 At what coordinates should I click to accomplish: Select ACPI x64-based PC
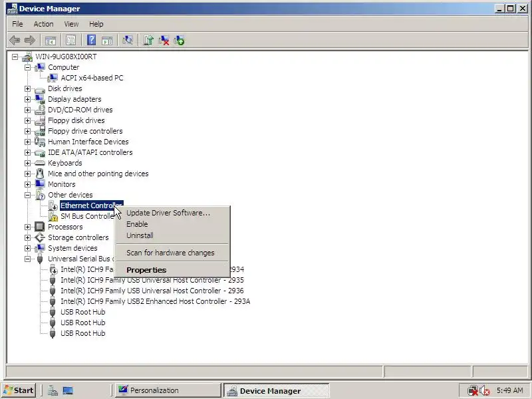point(92,78)
